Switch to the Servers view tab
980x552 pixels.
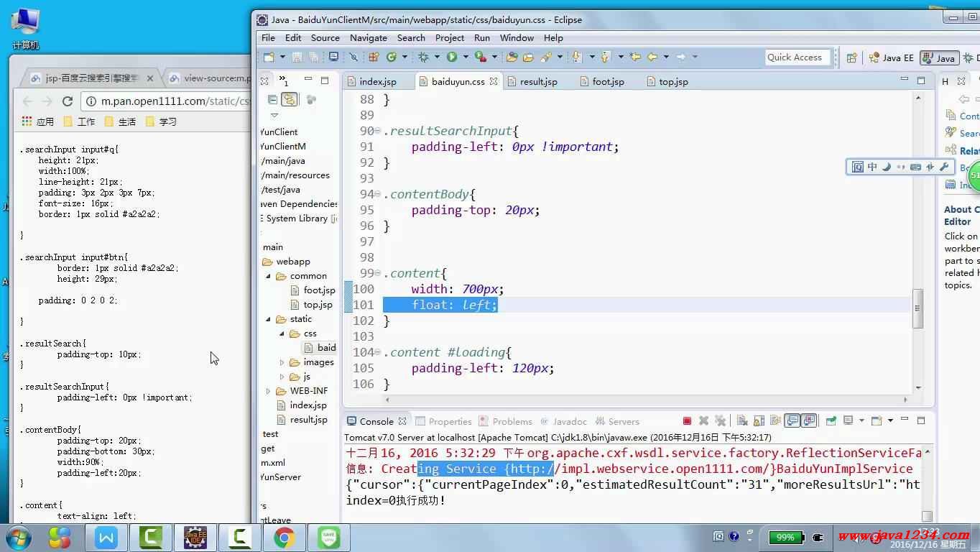616,422
